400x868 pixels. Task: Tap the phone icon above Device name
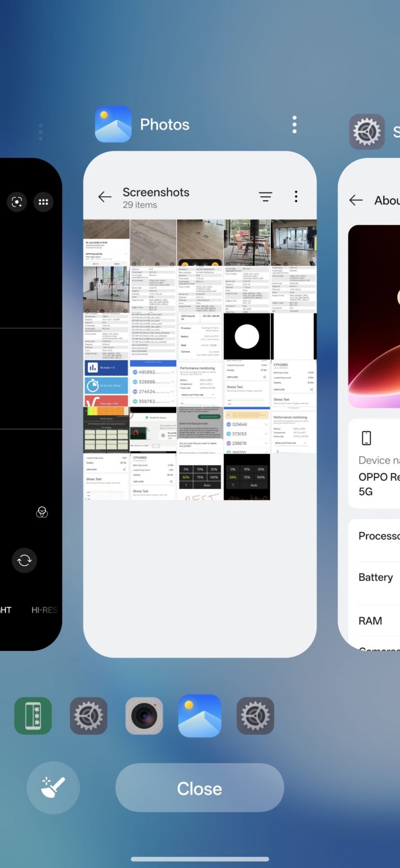pos(367,438)
